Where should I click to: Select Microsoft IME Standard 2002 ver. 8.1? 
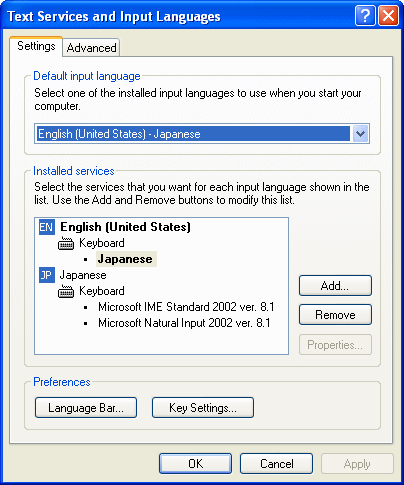(x=186, y=307)
